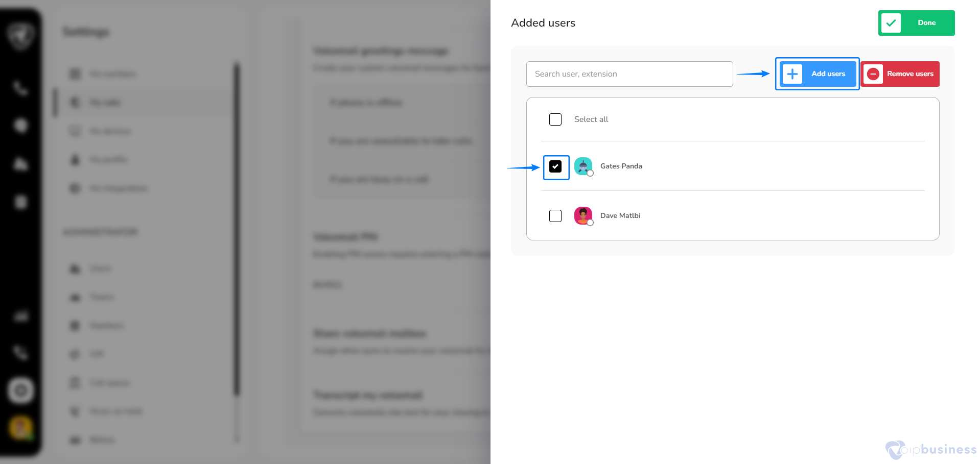Tick the Select all checkbox
Viewport: 980px width, 464px height.
pyautogui.click(x=555, y=119)
